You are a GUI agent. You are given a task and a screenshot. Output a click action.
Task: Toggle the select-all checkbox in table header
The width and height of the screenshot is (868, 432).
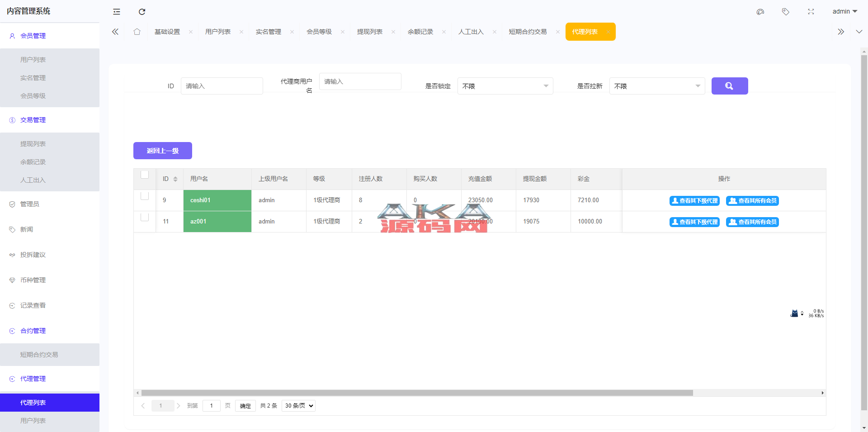pos(145,175)
